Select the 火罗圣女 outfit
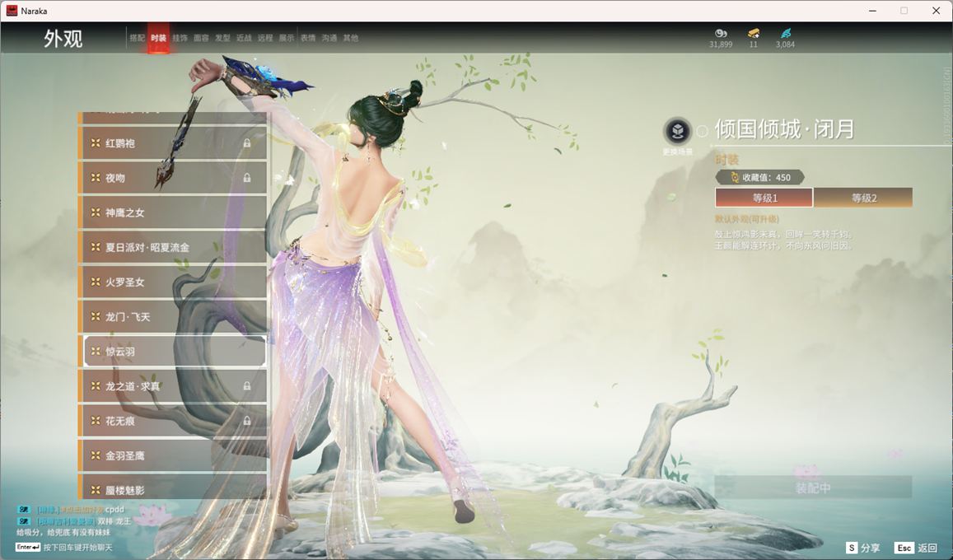Viewport: 953px width, 560px height. [x=173, y=282]
